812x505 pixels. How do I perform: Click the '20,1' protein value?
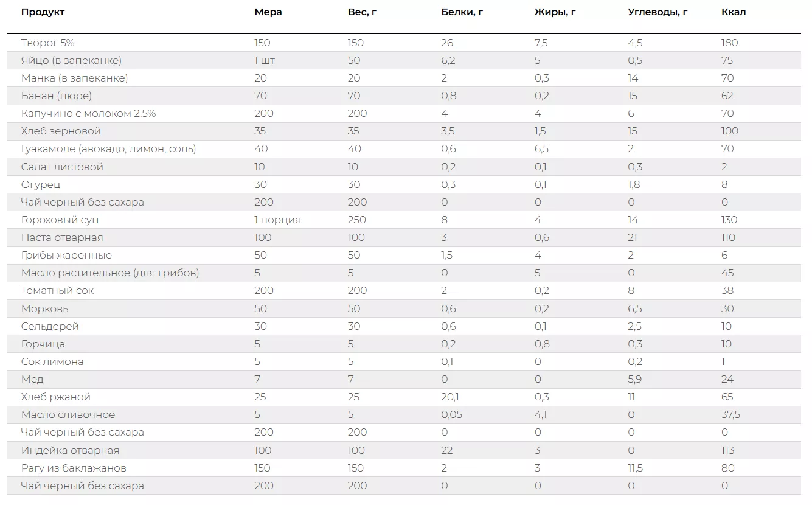(450, 397)
